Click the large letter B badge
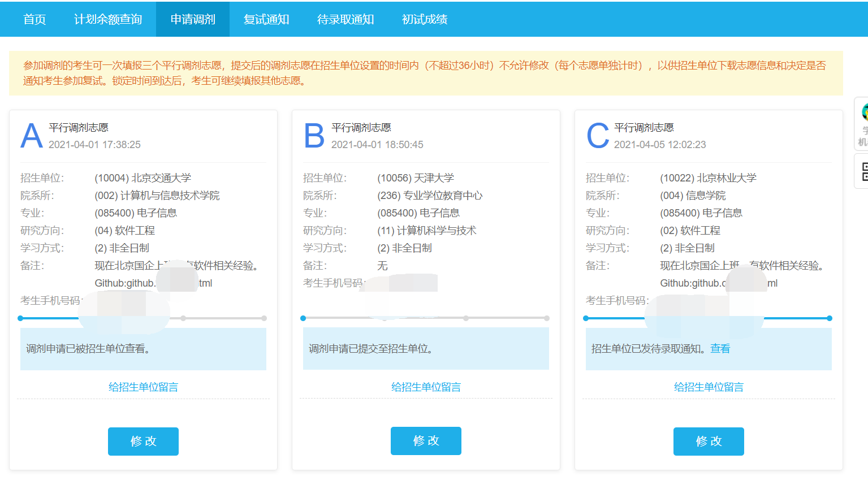 [314, 136]
